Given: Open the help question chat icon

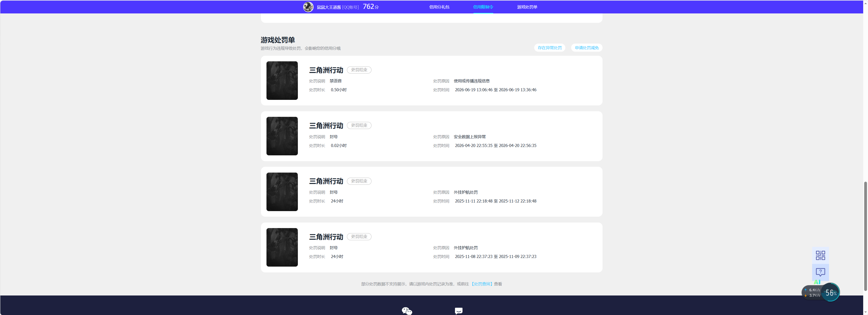Looking at the screenshot, I should tap(820, 272).
